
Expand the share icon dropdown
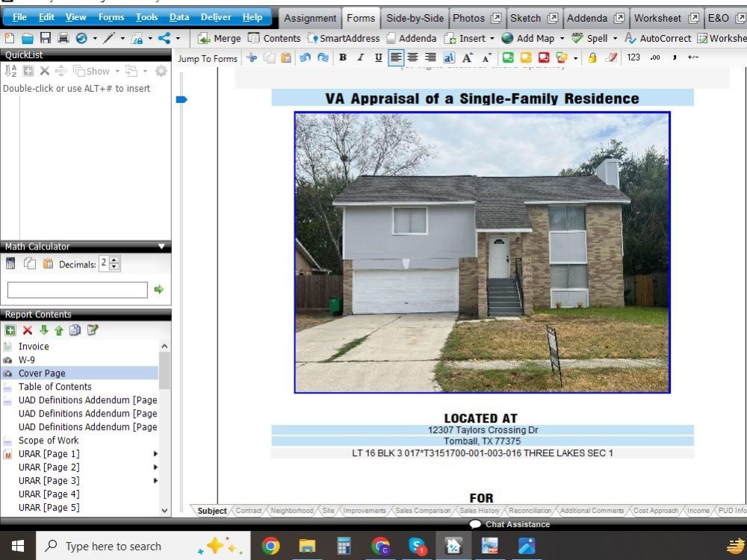(x=179, y=39)
